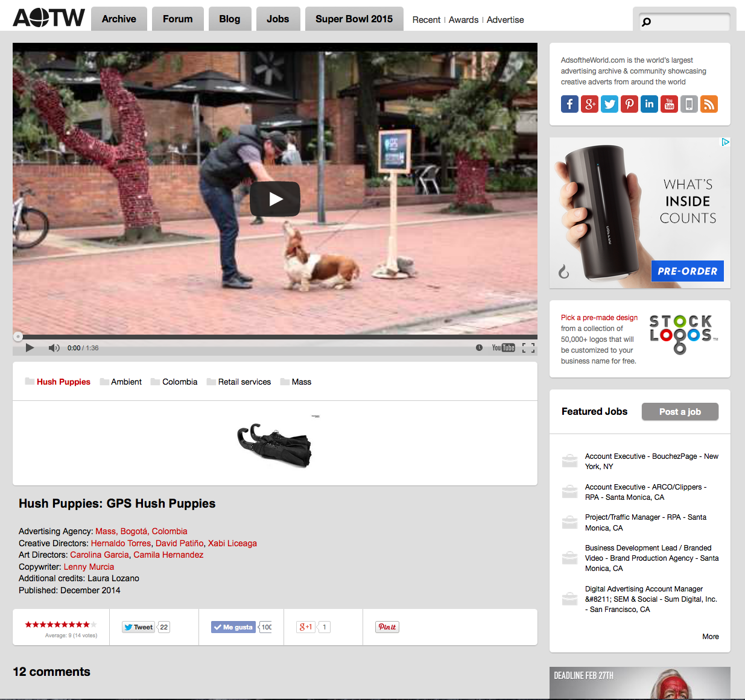Open Camila Hernandez credit link
The image size is (745, 700).
[168, 555]
